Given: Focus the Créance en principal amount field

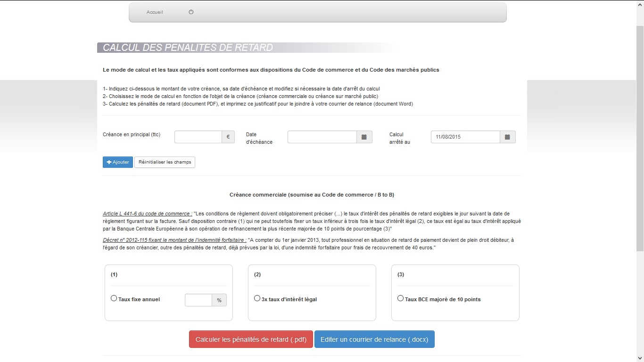Looking at the screenshot, I should pyautogui.click(x=198, y=137).
